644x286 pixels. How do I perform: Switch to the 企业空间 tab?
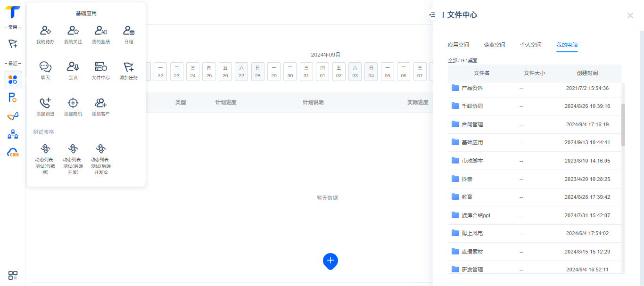coord(495,45)
